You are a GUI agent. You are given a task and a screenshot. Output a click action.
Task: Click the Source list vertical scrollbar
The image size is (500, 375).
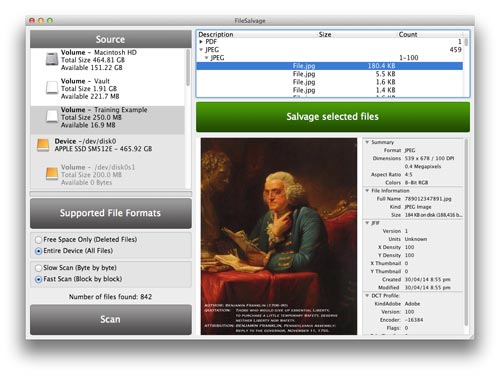pyautogui.click(x=188, y=68)
